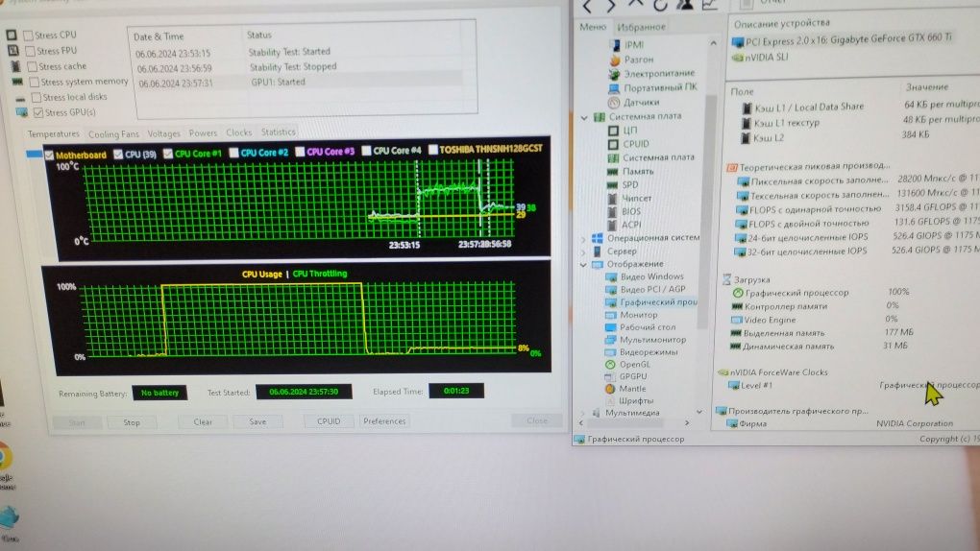Click tree vertical scrollbar up arrow
The image size is (980, 551).
click(x=713, y=43)
